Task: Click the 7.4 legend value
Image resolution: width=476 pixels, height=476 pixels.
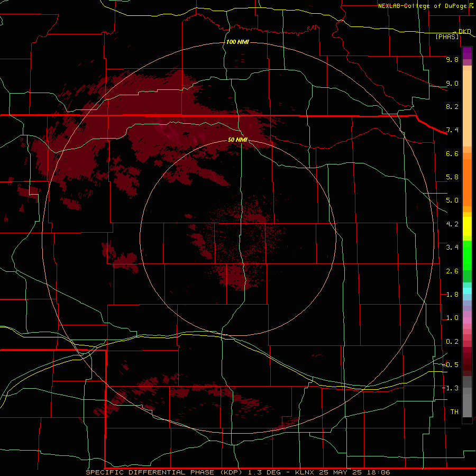Action: coord(452,130)
